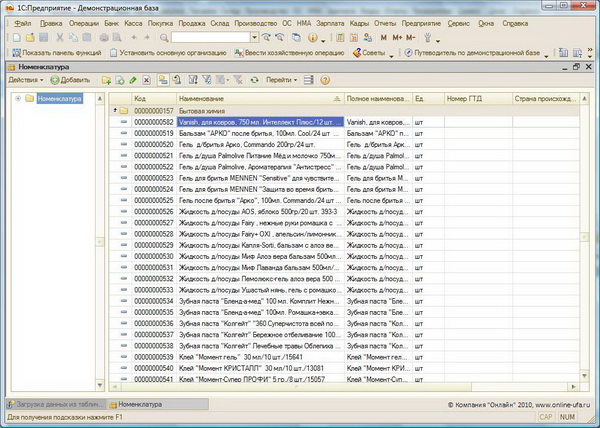Viewport: 600px width, 428px height.
Task: Click the orange Help question icon
Action: coord(325,80)
